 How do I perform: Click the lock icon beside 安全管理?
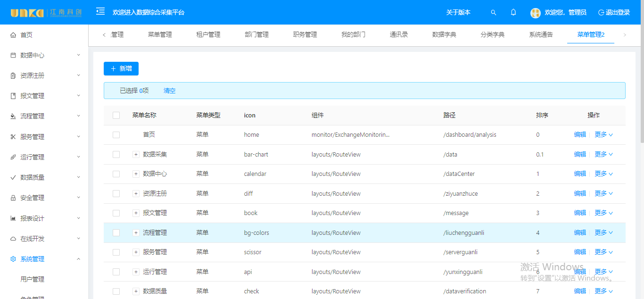[x=13, y=198]
